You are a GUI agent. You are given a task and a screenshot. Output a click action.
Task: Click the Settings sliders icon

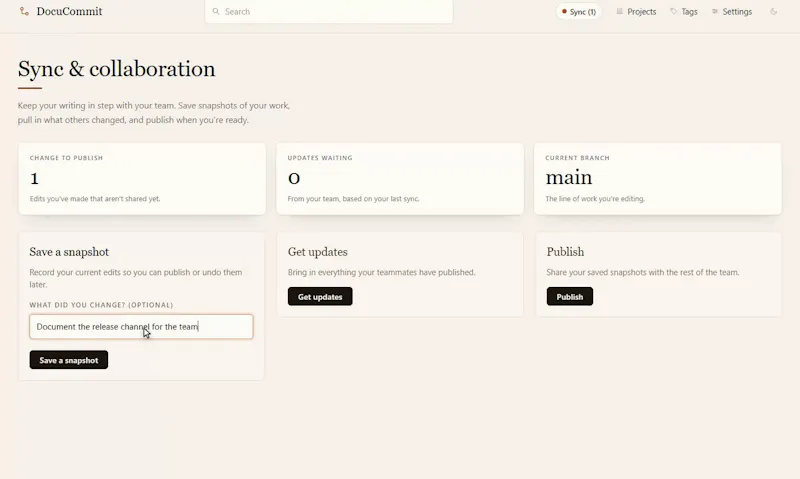[715, 11]
